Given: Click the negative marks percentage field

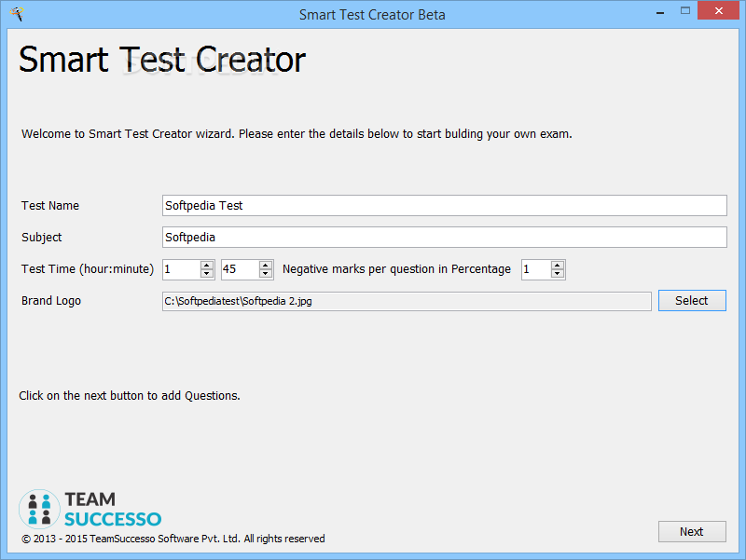Looking at the screenshot, I should click(x=536, y=269).
